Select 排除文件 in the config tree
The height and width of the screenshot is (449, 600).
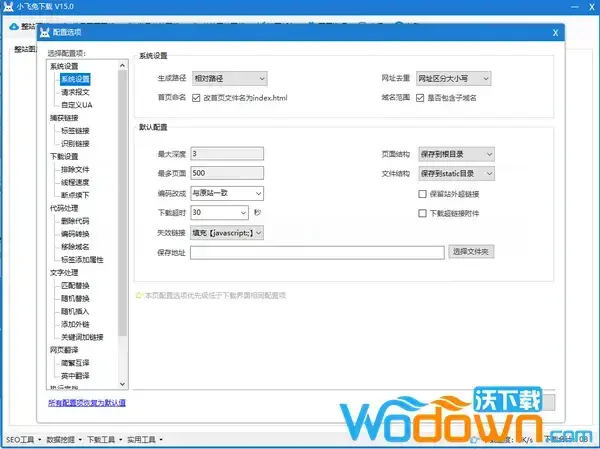pos(75,170)
